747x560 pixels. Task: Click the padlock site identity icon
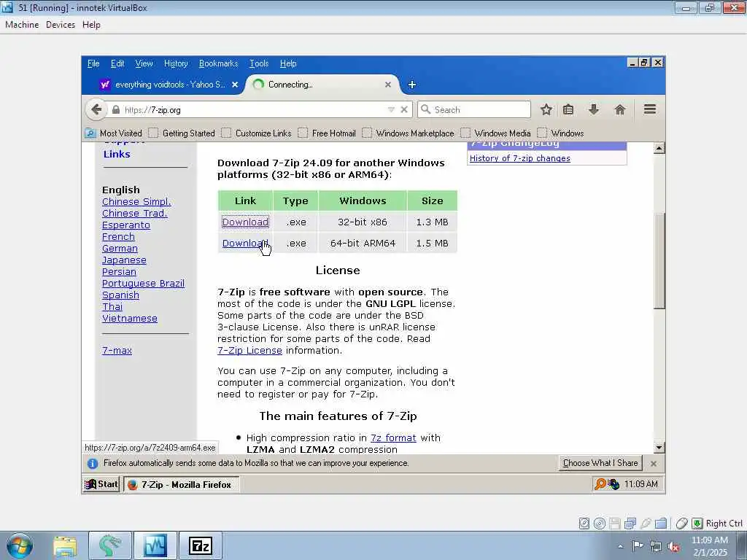[116, 110]
